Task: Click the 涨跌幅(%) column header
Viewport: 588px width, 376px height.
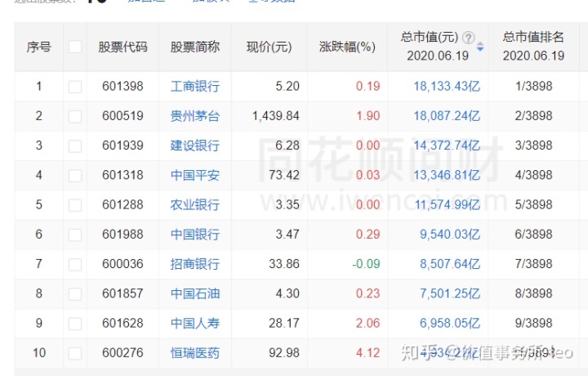Action: click(347, 47)
